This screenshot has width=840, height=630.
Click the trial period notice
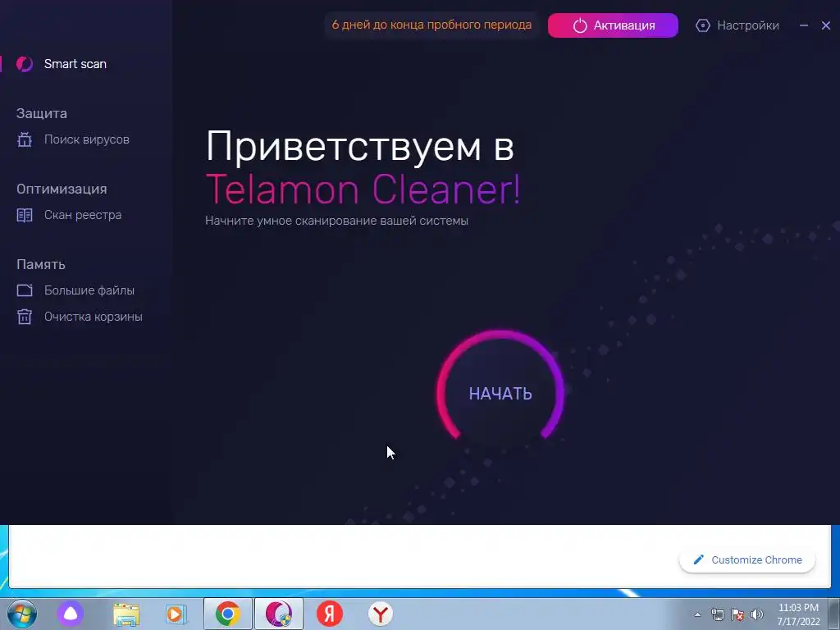tap(431, 25)
